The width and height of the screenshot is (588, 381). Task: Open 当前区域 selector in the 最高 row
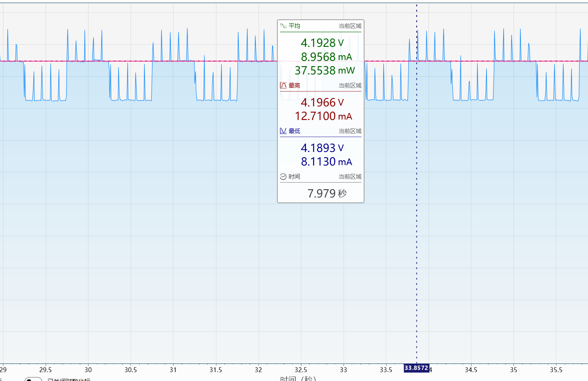tap(350, 85)
